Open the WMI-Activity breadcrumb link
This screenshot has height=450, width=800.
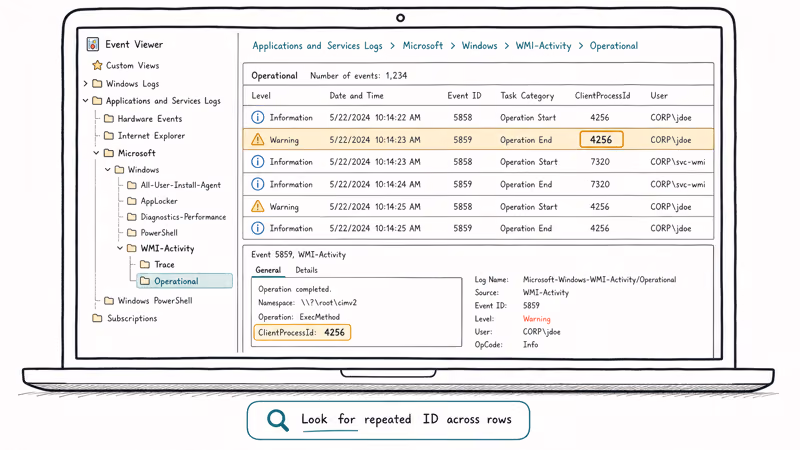pyautogui.click(x=543, y=46)
